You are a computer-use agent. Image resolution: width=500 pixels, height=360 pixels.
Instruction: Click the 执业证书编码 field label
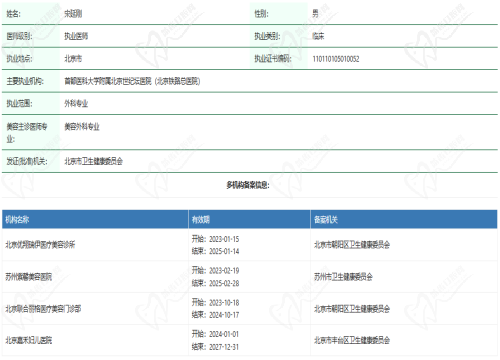point(273,59)
